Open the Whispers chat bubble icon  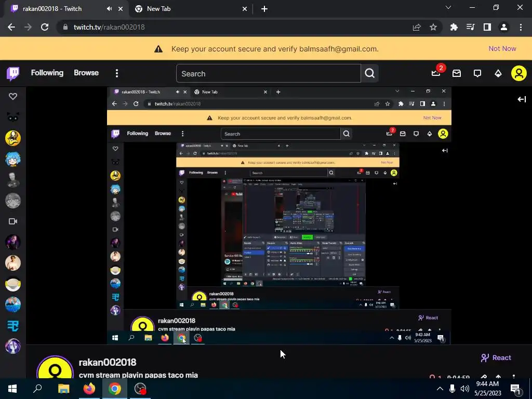477,73
